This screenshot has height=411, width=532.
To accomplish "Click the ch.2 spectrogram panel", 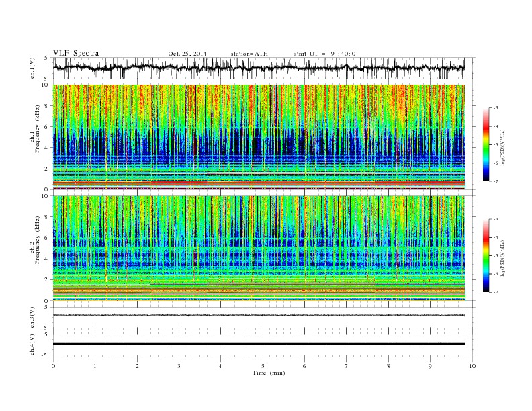I will pyautogui.click(x=259, y=248).
